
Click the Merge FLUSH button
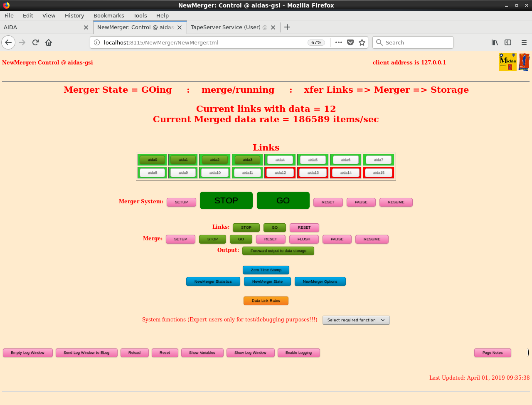(x=304, y=239)
